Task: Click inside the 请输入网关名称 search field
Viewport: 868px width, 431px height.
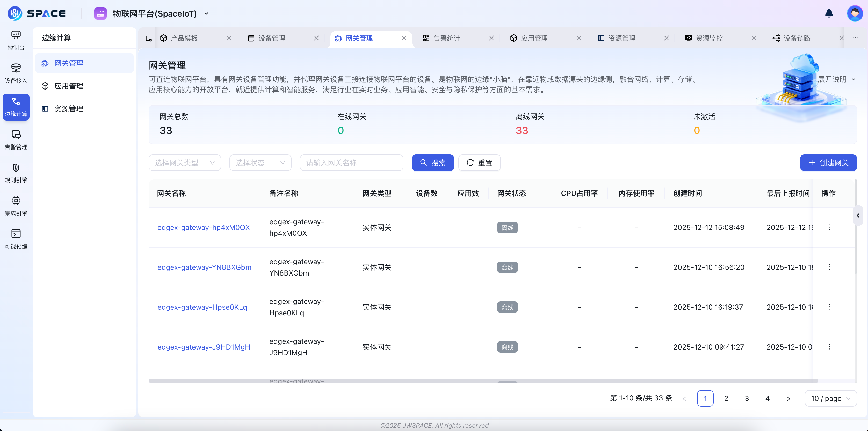Action: (x=351, y=163)
